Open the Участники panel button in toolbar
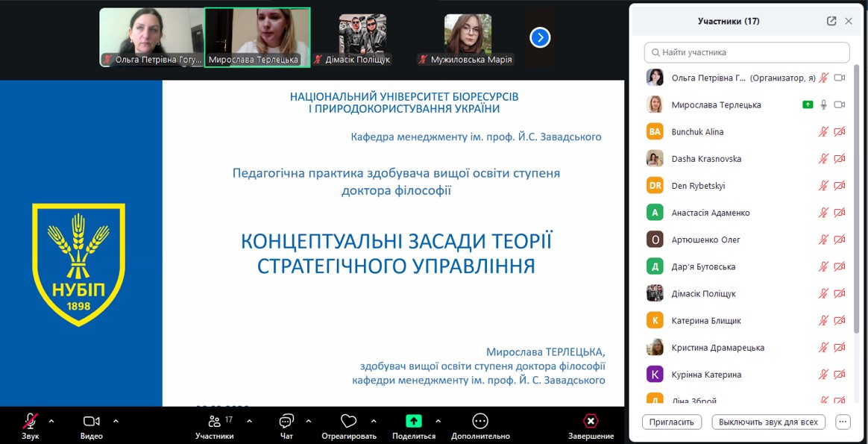Image resolution: width=868 pixels, height=444 pixels. tap(214, 426)
